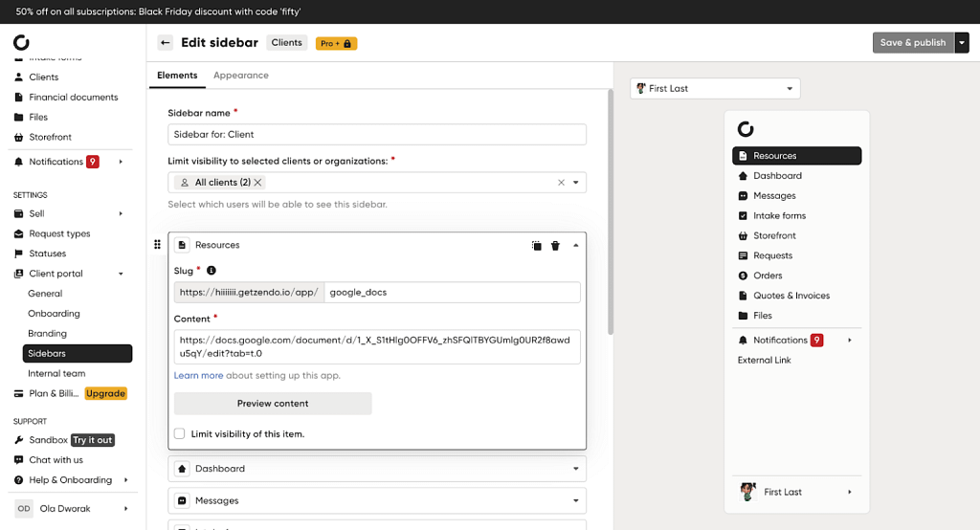Collapse the Resources element panel

(x=575, y=246)
